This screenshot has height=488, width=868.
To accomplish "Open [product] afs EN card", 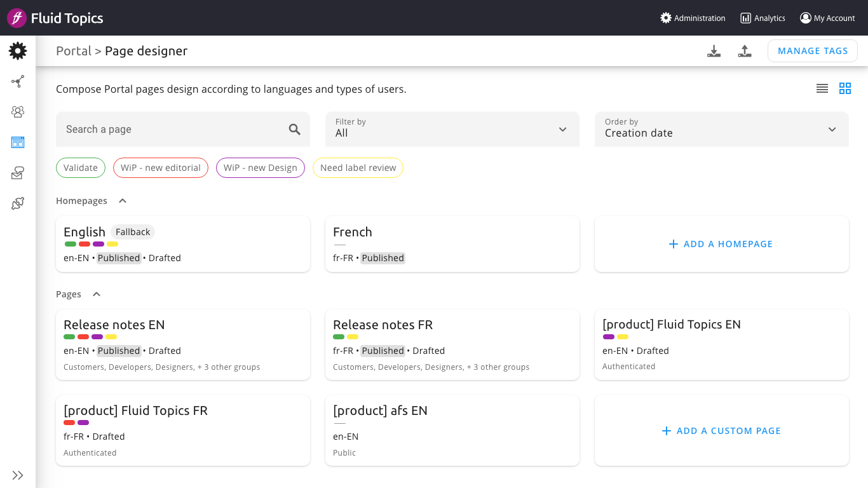I will tap(452, 431).
